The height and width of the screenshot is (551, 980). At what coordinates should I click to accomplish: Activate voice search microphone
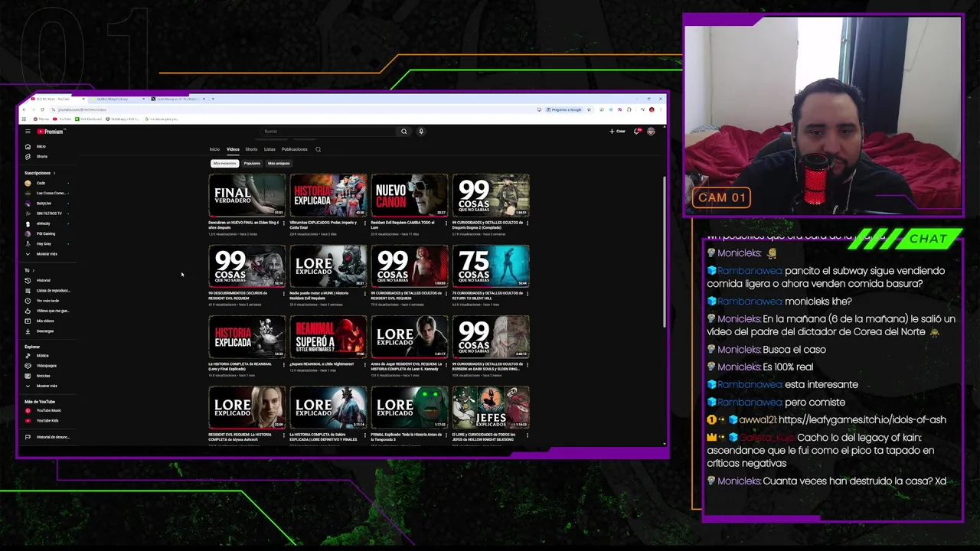tap(421, 132)
